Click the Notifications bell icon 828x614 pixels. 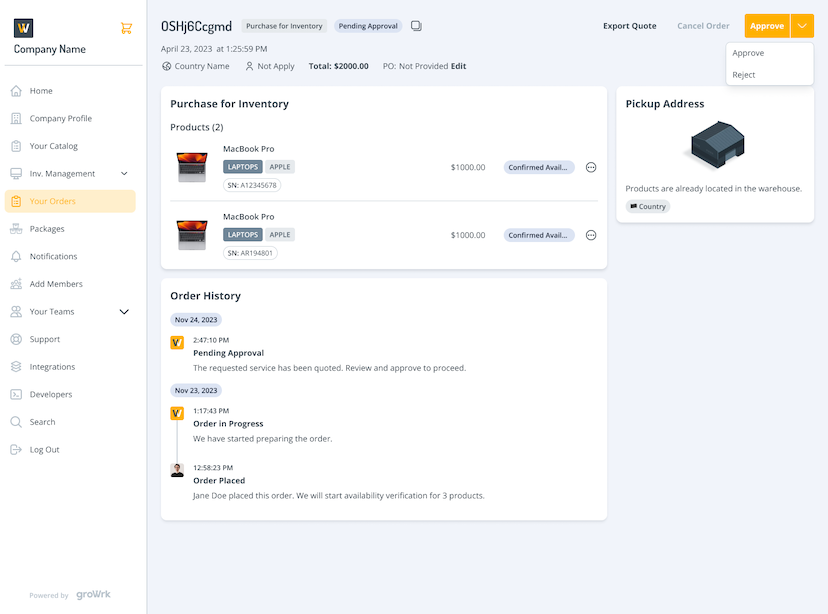click(16, 256)
